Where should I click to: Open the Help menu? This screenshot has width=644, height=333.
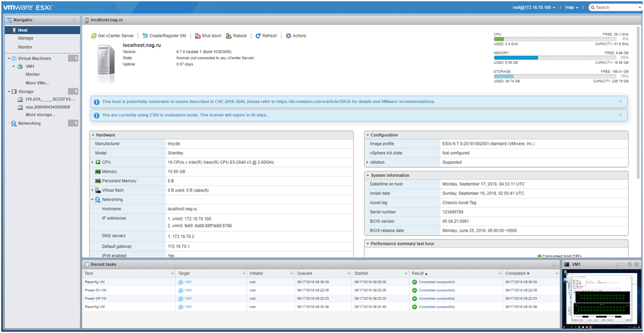pos(572,7)
